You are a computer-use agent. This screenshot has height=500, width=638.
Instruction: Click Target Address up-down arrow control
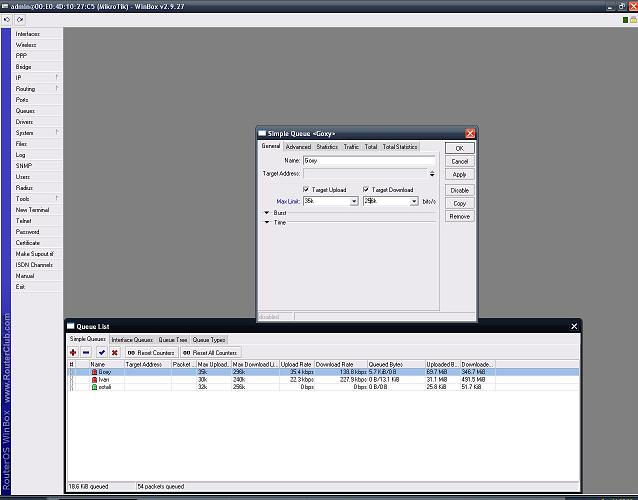point(432,174)
